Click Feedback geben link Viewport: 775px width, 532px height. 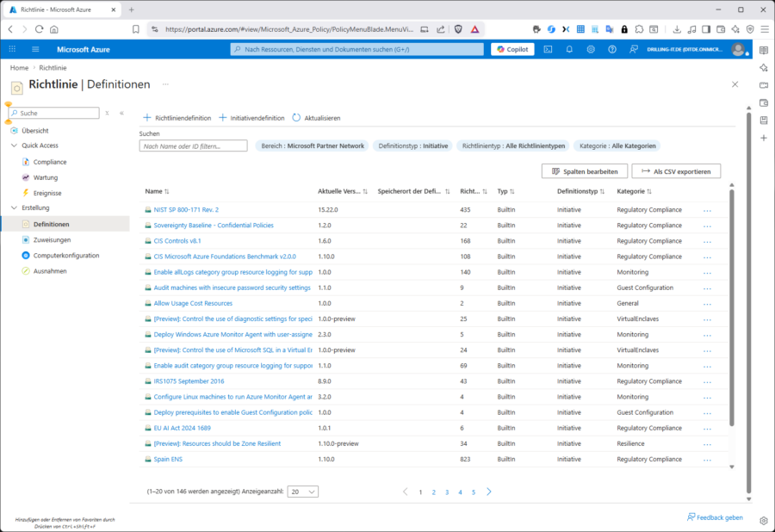(x=715, y=517)
